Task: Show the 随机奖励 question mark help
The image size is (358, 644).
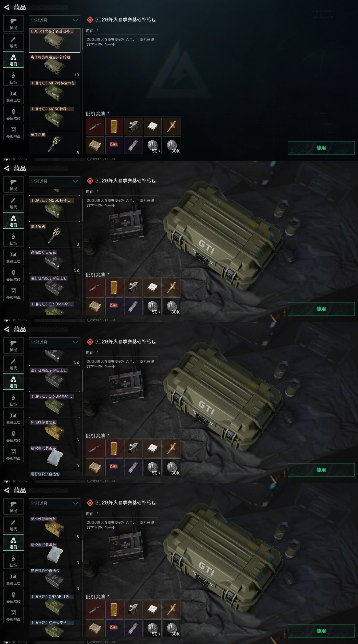Action: (x=108, y=113)
